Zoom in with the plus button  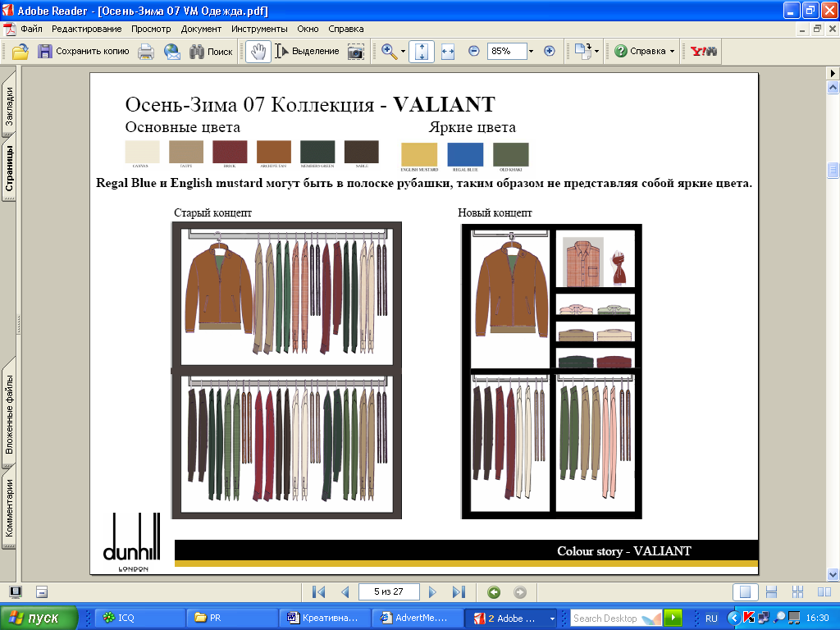coord(549,51)
